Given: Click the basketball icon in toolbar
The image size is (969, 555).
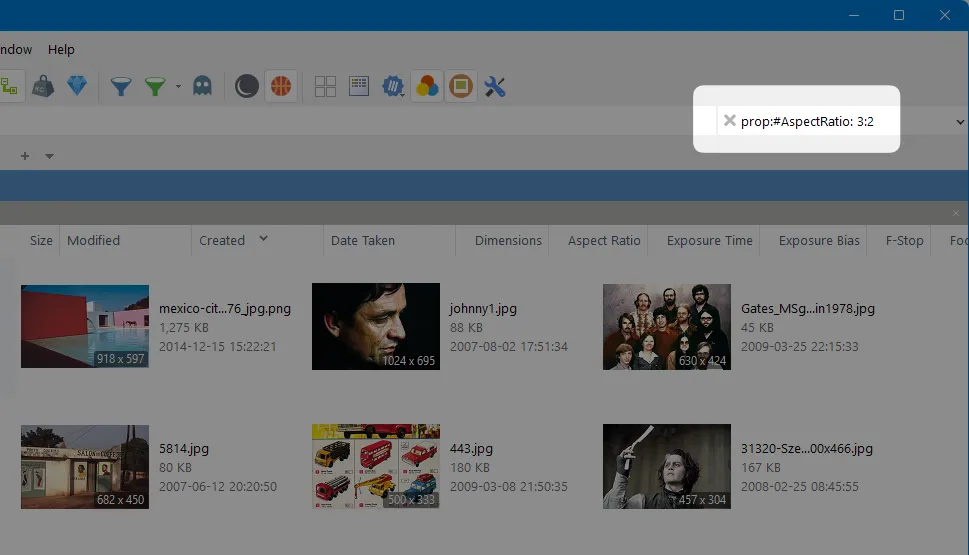Looking at the screenshot, I should (x=281, y=87).
